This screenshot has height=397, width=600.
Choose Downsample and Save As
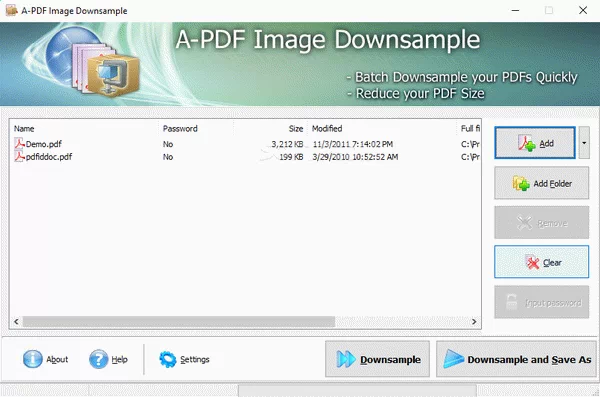point(517,359)
